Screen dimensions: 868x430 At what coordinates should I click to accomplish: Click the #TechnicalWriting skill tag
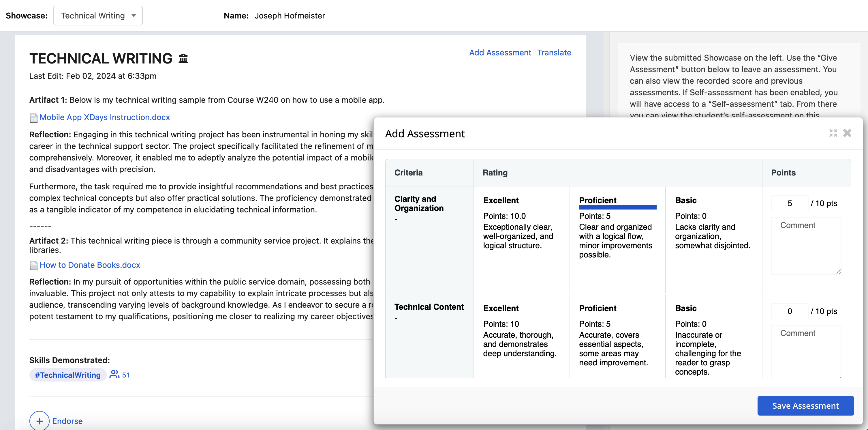(68, 375)
